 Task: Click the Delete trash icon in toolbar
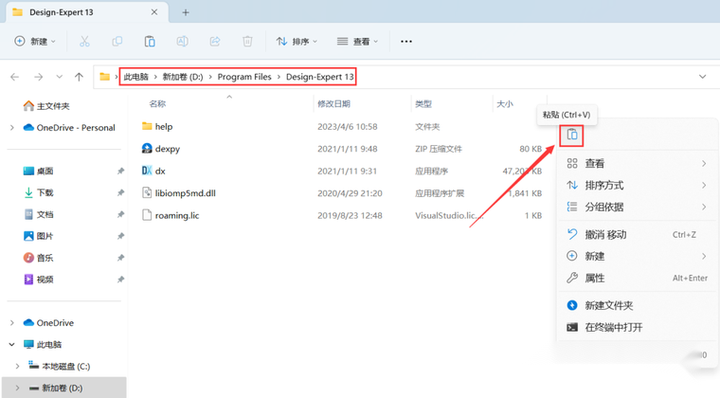coord(248,41)
